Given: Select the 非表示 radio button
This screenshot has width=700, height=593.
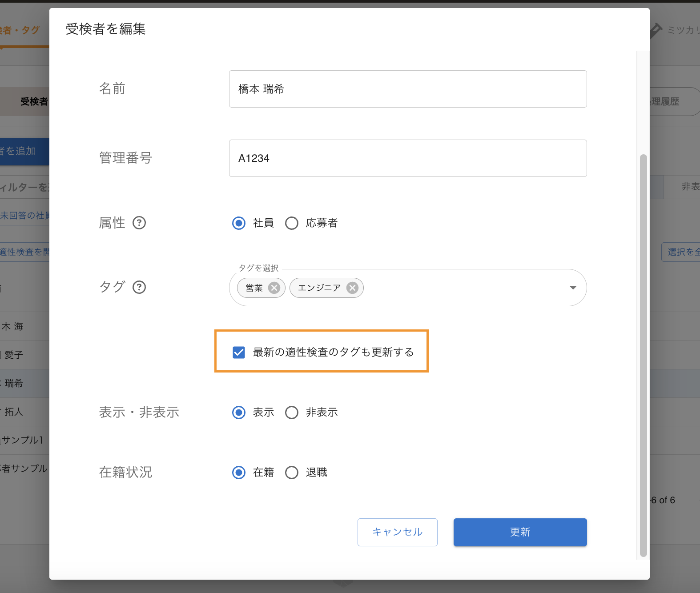Looking at the screenshot, I should [x=292, y=413].
